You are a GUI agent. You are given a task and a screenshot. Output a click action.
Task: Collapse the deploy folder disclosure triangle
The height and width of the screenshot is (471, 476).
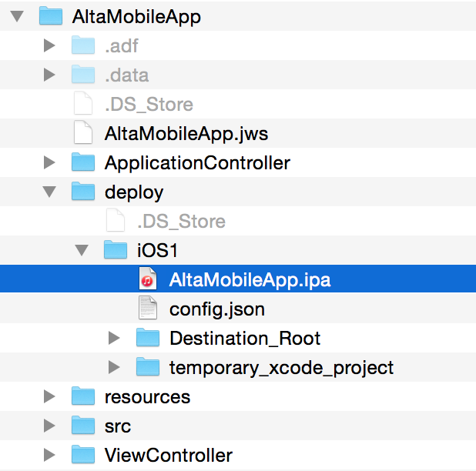[x=49, y=192]
